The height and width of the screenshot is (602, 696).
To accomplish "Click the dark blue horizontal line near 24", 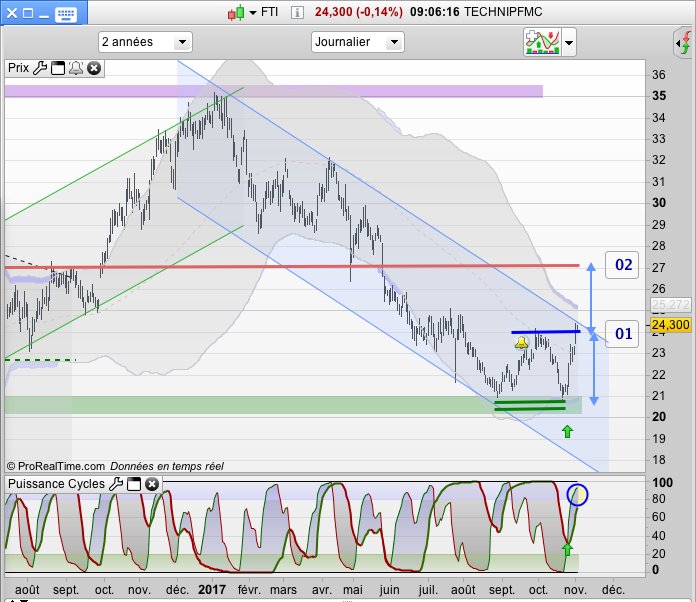I will [546, 332].
